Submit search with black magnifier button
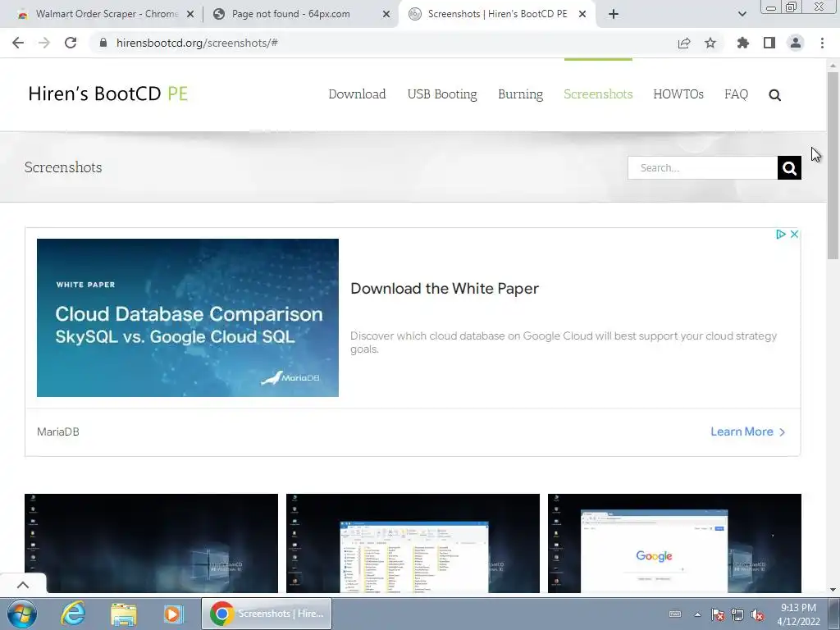840x630 pixels. 789,167
